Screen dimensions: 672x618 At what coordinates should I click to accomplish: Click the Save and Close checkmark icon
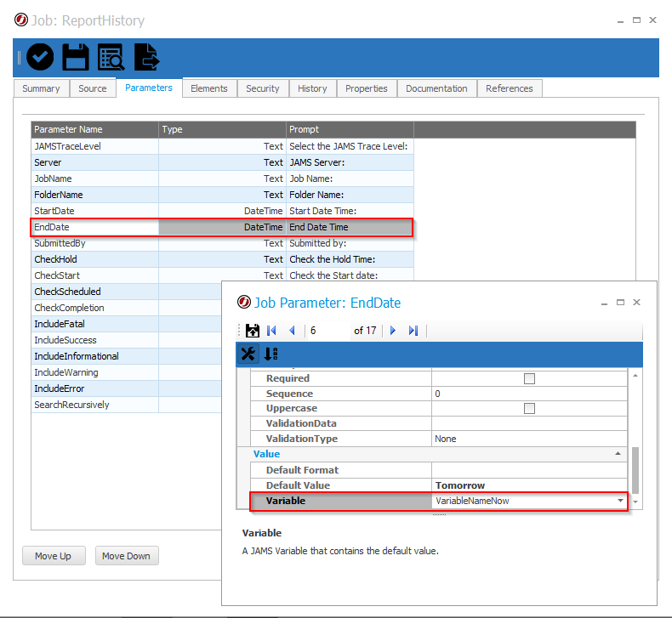(40, 57)
